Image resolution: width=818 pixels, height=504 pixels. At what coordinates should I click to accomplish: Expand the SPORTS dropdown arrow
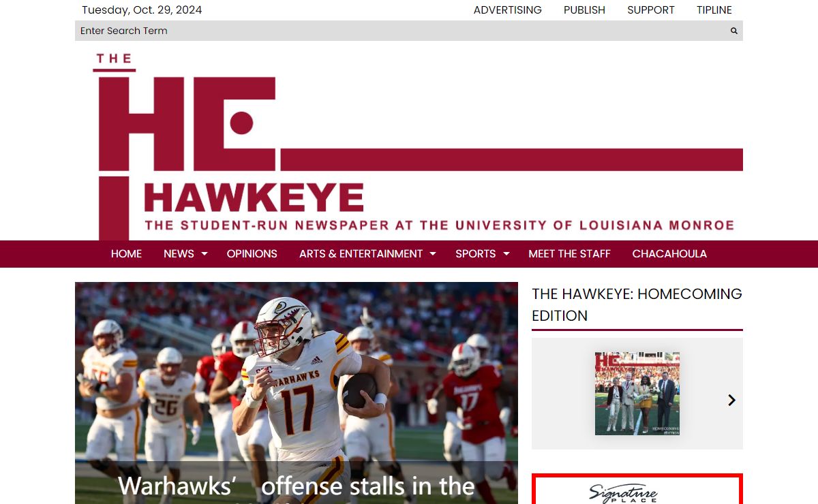click(506, 254)
